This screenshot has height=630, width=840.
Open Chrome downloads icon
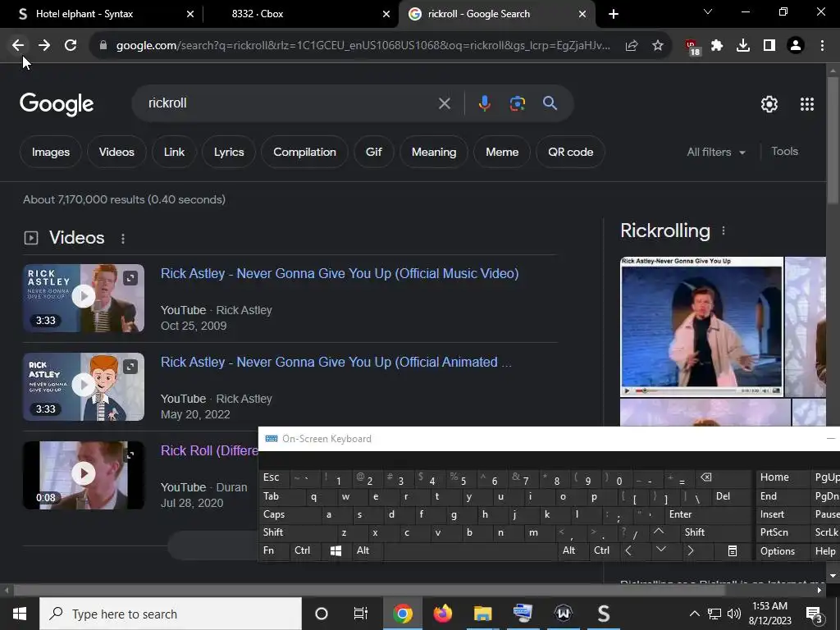coord(743,46)
